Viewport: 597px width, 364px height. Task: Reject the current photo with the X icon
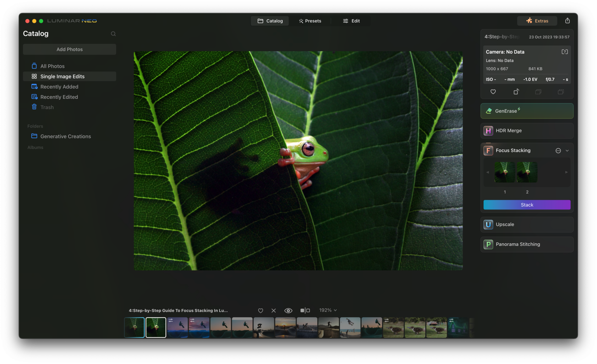[x=274, y=310]
